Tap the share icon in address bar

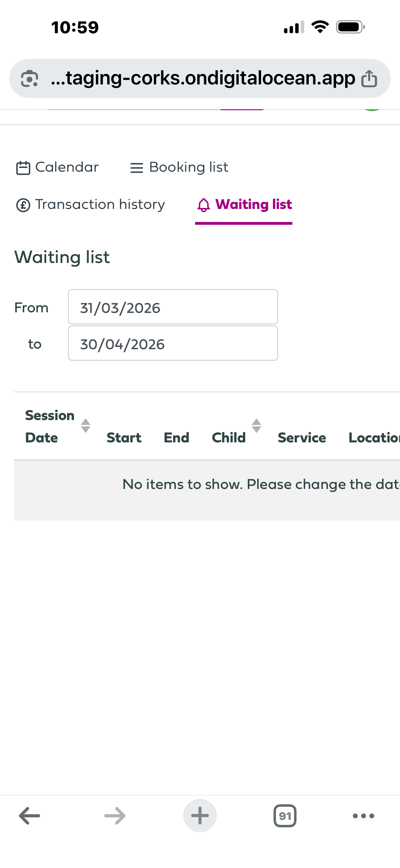(x=369, y=79)
